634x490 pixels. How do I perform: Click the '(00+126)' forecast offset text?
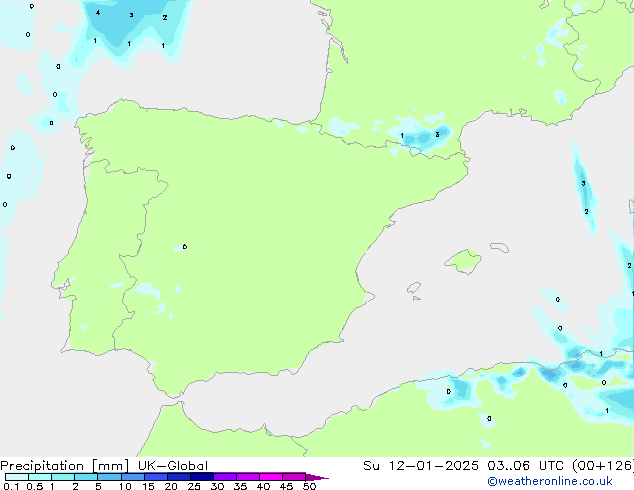(603, 466)
